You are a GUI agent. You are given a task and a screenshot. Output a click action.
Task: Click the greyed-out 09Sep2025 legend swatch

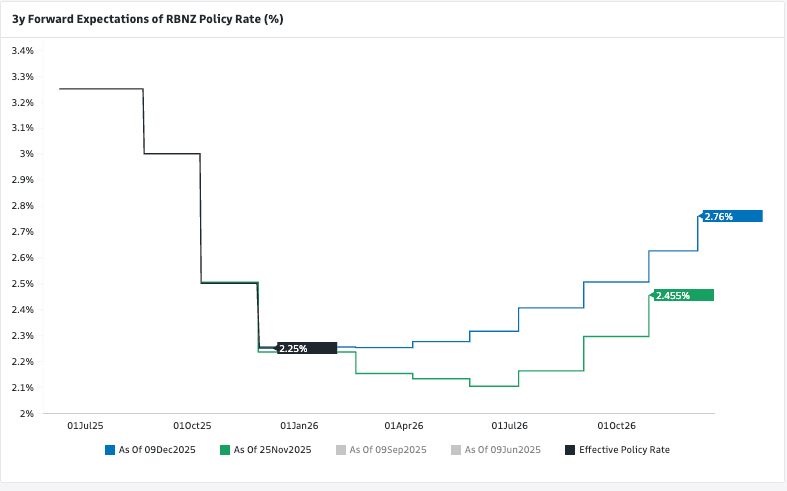tap(341, 450)
